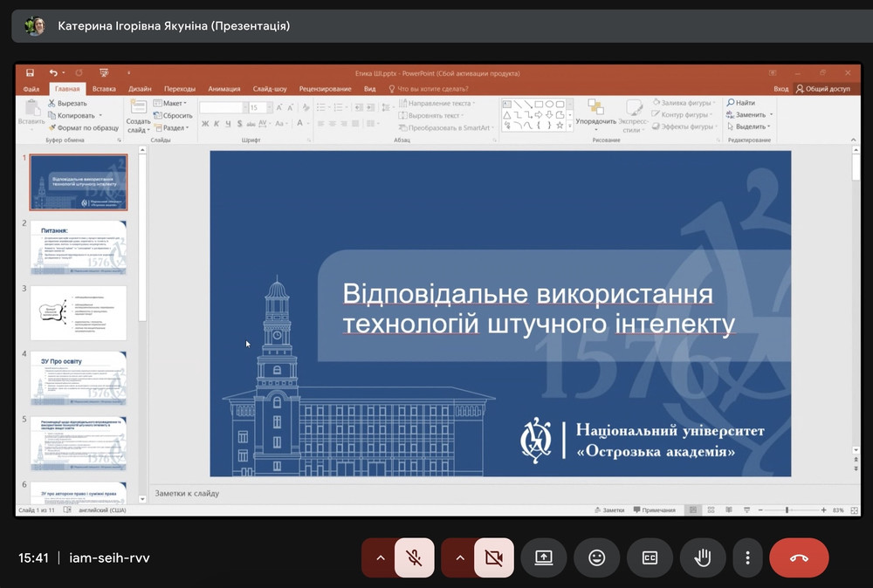Click the present screen icon
Image resolution: width=873 pixels, height=588 pixels.
click(544, 557)
